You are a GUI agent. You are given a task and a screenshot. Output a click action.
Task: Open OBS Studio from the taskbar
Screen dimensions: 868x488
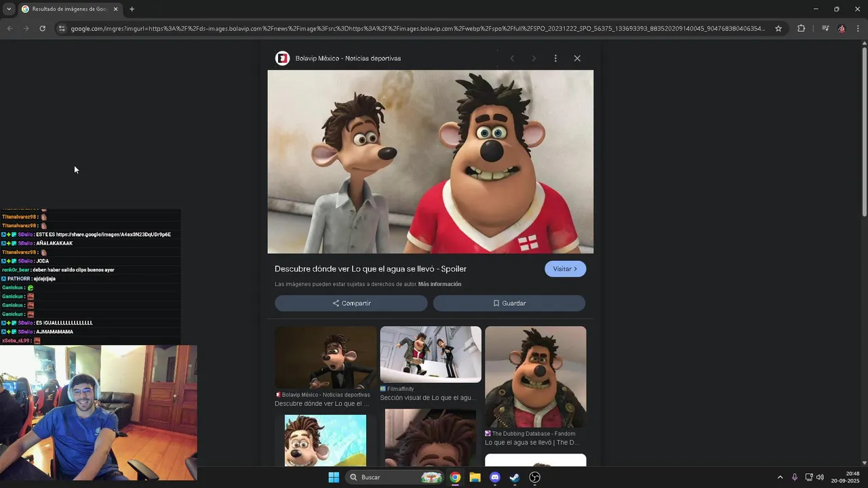534,477
